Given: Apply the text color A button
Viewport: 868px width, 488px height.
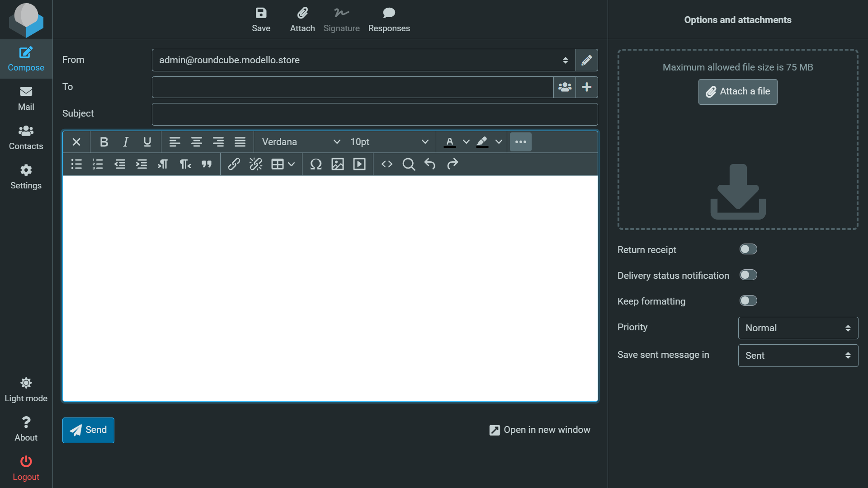Looking at the screenshot, I should click(x=450, y=142).
